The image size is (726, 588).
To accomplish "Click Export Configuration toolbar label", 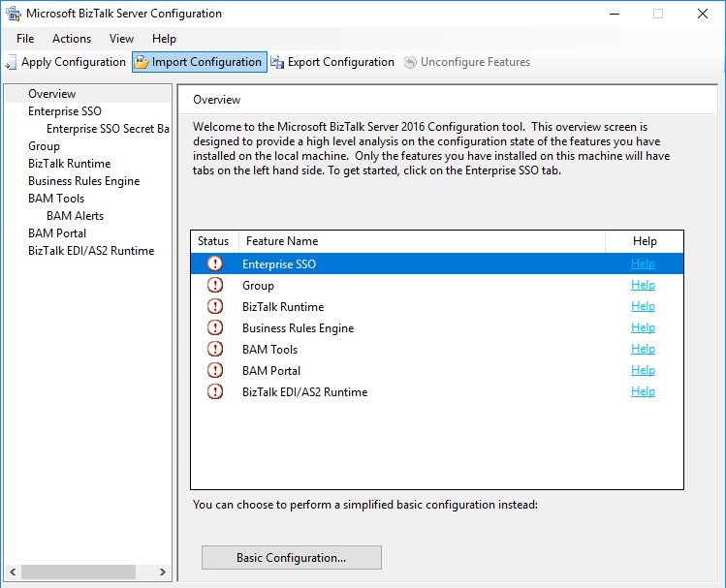I will [x=341, y=62].
